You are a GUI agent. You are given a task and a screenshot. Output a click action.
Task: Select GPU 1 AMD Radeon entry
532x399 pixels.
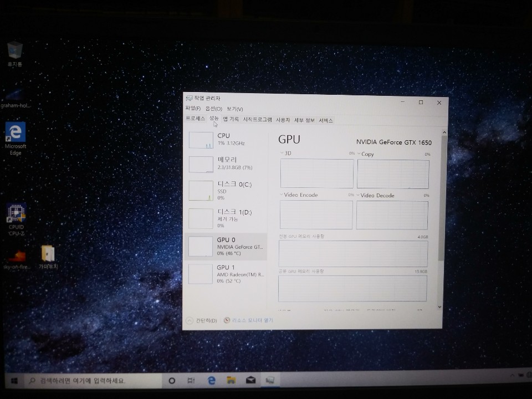(226, 274)
